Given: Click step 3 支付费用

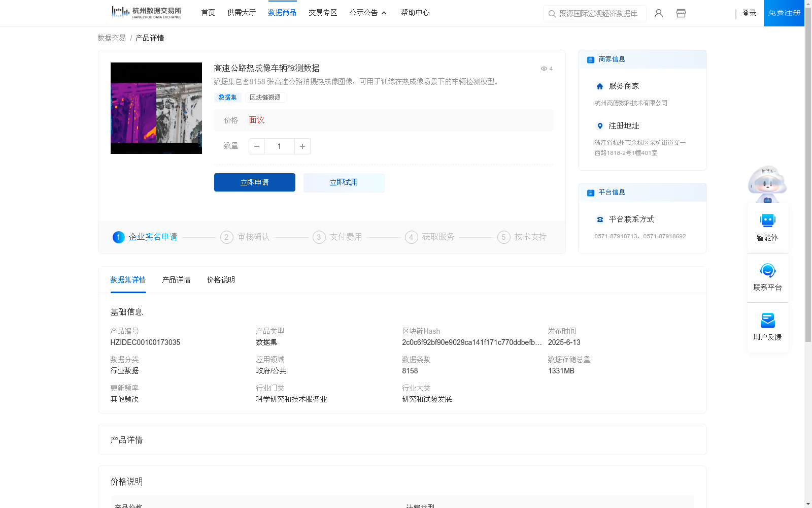Looking at the screenshot, I should point(337,237).
